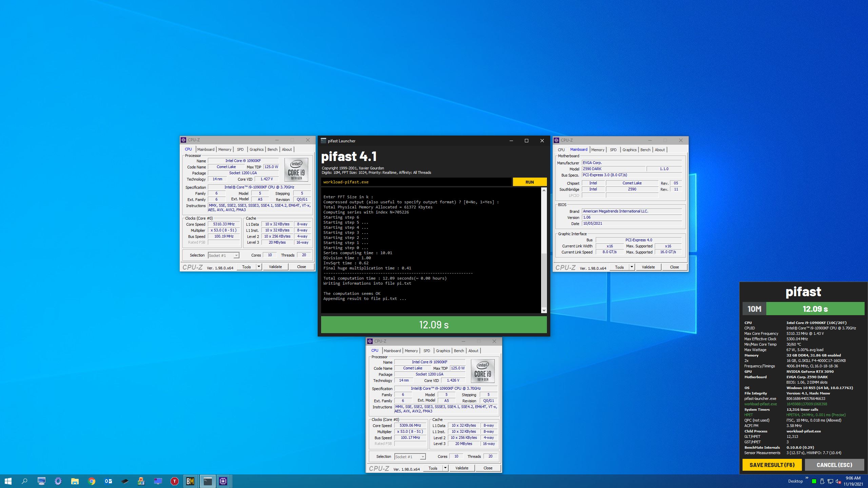This screenshot has width=868, height=488.
Task: Open SPD tab in Mainboard CPU-Z window
Action: 613,150
